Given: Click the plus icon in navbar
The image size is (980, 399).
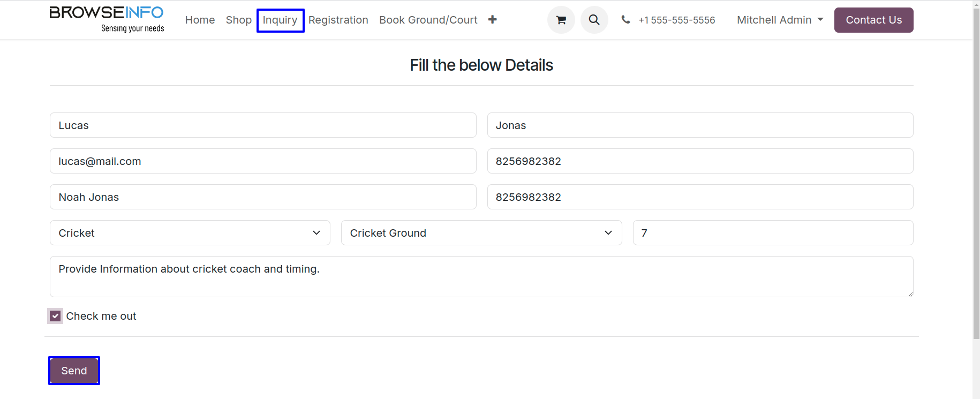Looking at the screenshot, I should (x=492, y=20).
